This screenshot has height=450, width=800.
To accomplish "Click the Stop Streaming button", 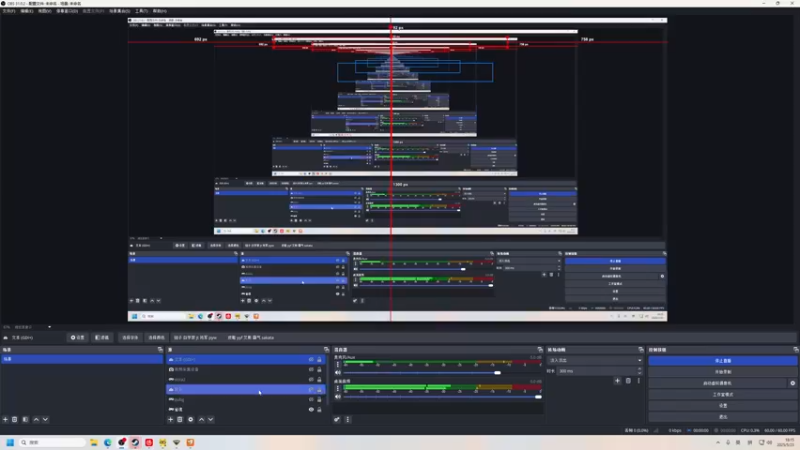I will 722,360.
